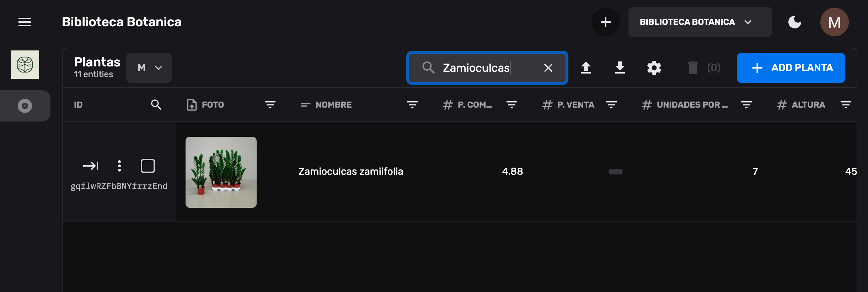This screenshot has width=868, height=292.
Task: Select the Plantas collection in the sidebar
Action: point(25,106)
